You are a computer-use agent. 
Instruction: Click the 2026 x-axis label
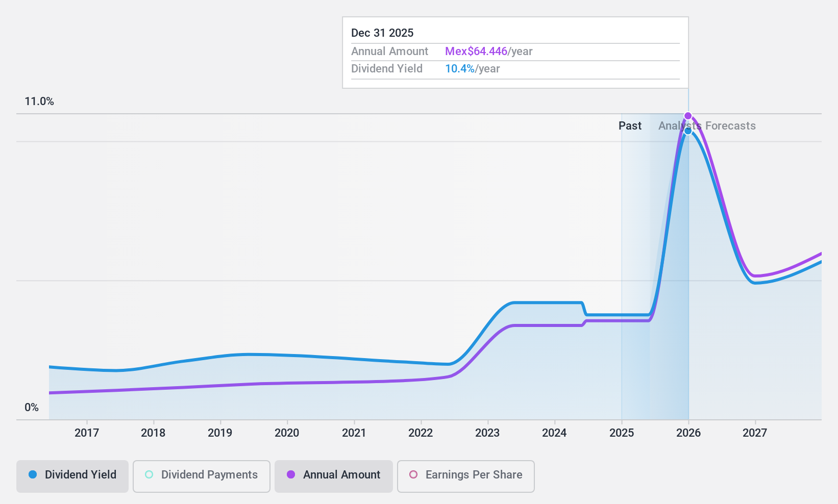[x=688, y=433]
